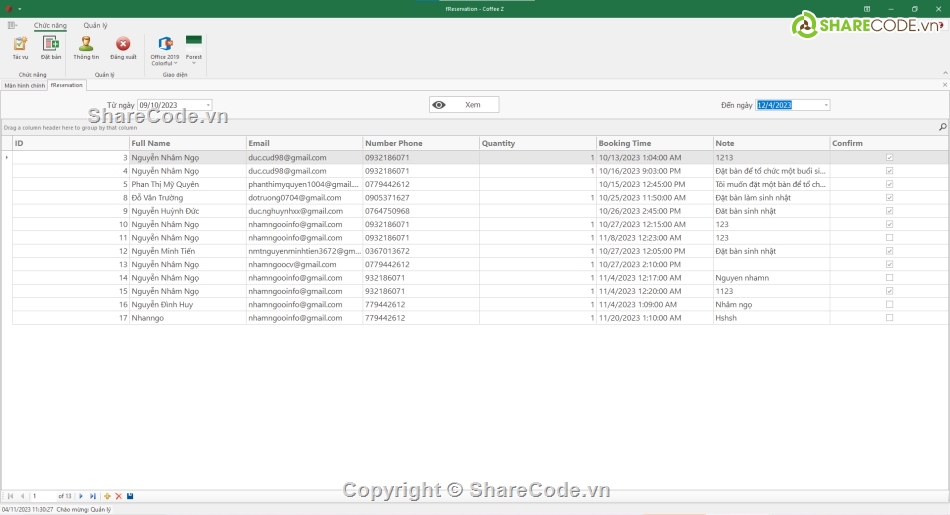Click the search magnifier above grid

(942, 127)
